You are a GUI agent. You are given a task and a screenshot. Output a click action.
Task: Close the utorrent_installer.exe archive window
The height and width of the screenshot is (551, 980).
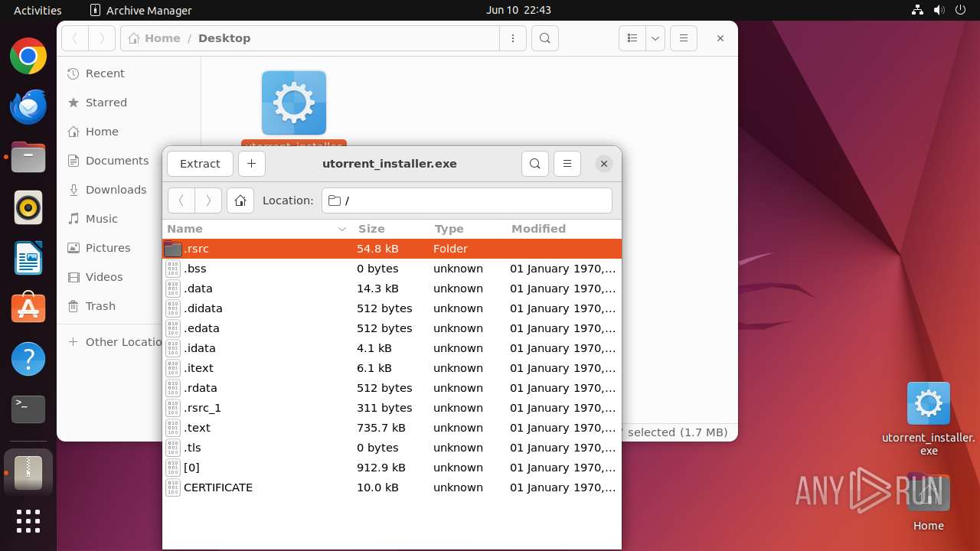[x=604, y=164]
